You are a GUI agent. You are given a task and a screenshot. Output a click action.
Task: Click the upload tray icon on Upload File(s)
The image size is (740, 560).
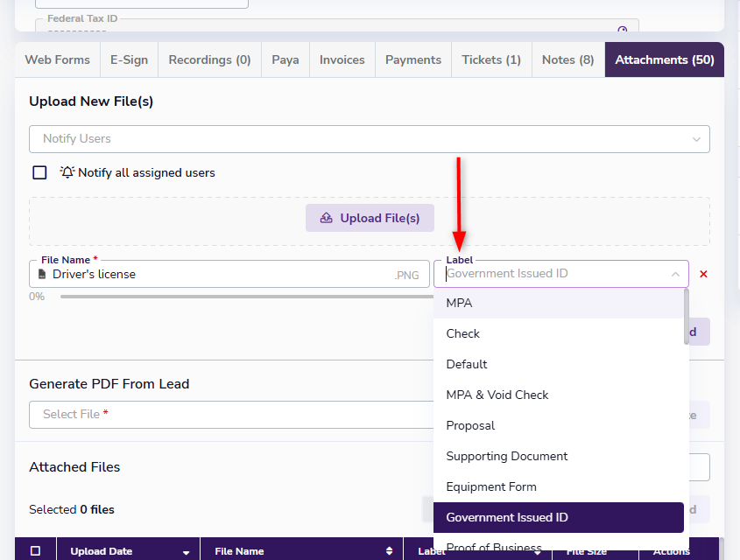326,218
